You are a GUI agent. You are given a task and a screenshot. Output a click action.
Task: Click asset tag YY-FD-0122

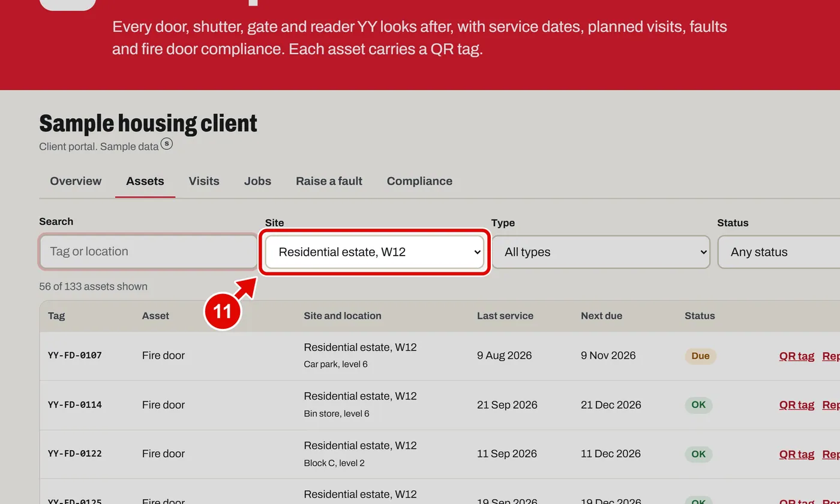tap(75, 454)
